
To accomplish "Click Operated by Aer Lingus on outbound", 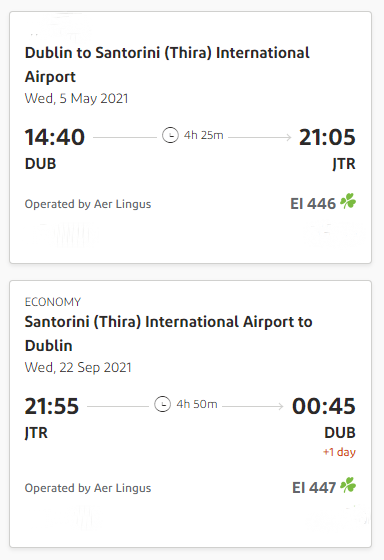I will [88, 204].
